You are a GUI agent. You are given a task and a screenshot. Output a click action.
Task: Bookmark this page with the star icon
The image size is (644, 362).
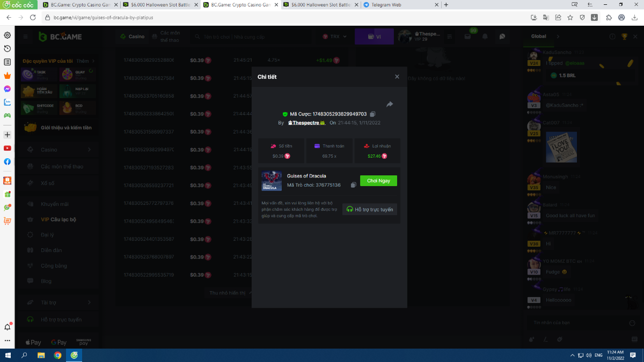570,17
